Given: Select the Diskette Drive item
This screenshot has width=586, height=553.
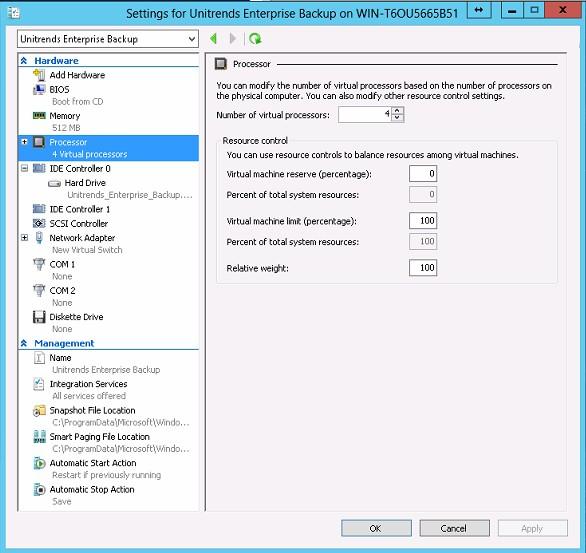Looking at the screenshot, I should pyautogui.click(x=76, y=317).
